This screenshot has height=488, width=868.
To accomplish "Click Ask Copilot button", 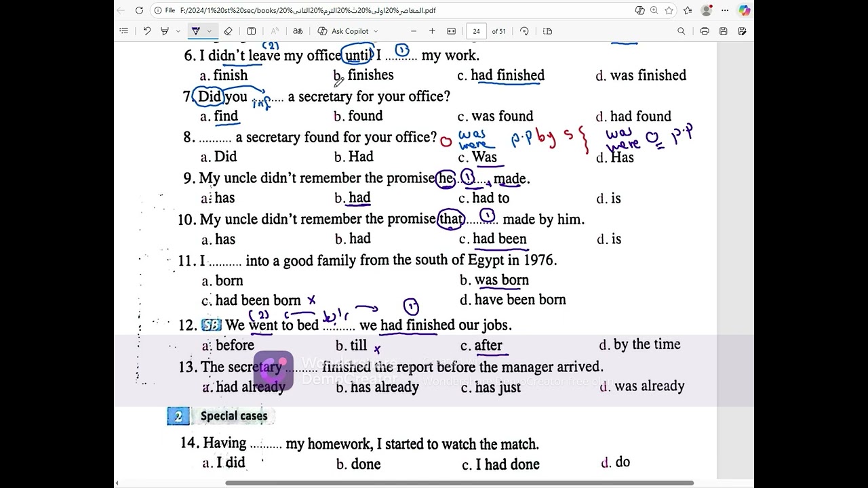I will coord(343,31).
